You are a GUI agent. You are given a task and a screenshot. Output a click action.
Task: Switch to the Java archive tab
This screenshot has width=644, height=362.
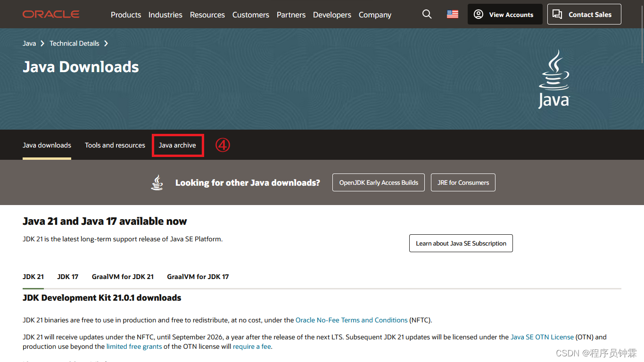[x=177, y=145]
